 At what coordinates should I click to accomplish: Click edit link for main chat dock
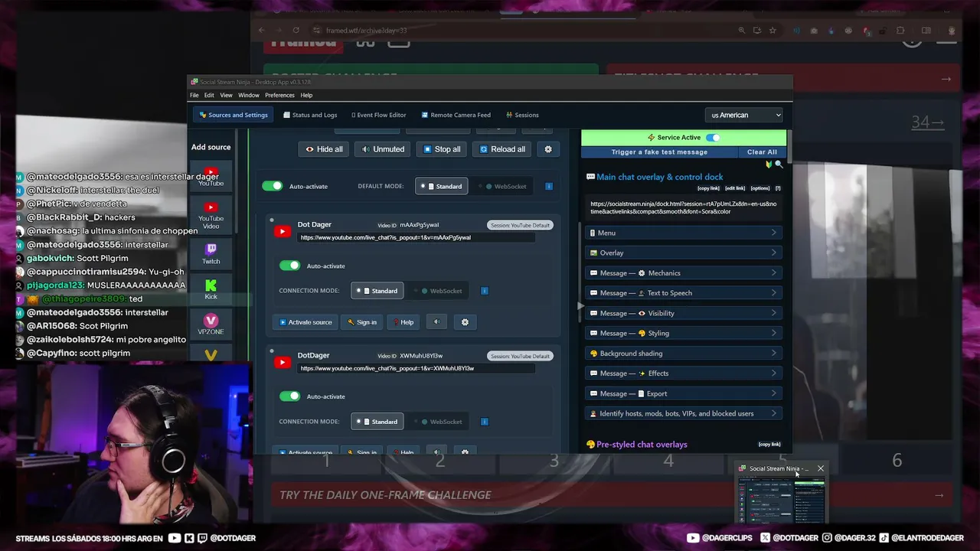tap(735, 188)
